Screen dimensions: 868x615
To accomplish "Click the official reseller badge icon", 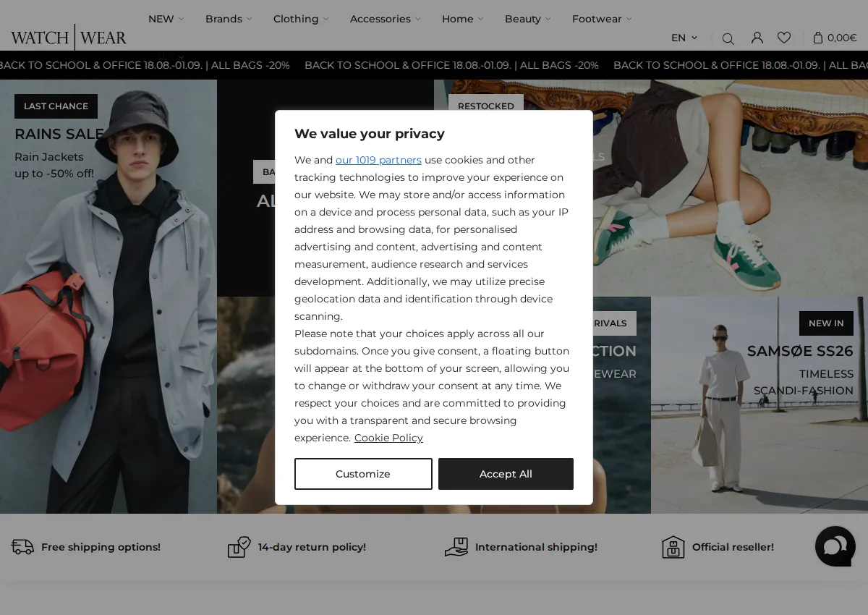I will pyautogui.click(x=673, y=547).
